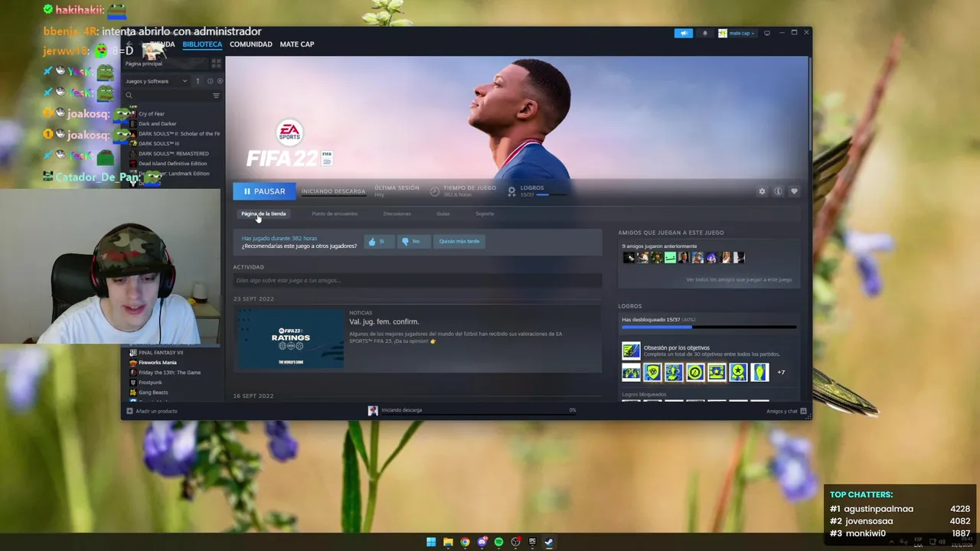Screen dimensions: 980x551
Task: Open FIFA 23 Ratings news thumbnail
Action: click(291, 338)
